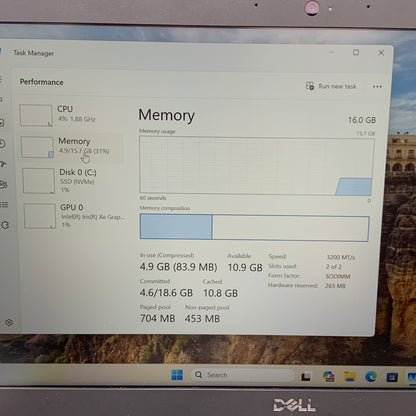Screen dimensions: 416x416
Task: Click the Windows Start button
Action: coord(177,375)
